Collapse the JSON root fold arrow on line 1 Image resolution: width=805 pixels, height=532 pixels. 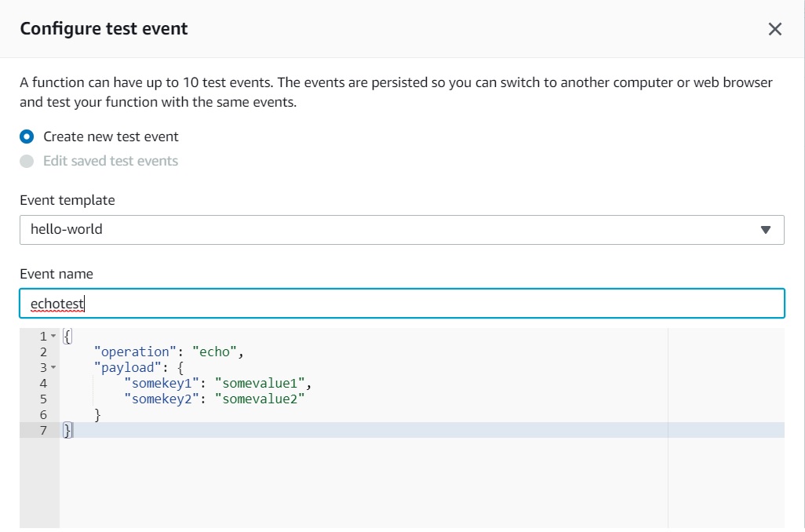tap(53, 337)
